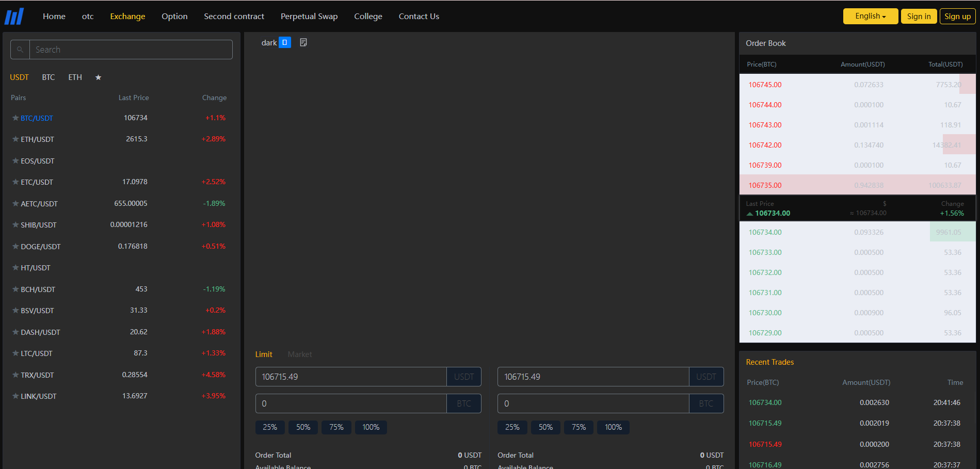
Task: Click the sell price input 106715.49
Action: 593,377
